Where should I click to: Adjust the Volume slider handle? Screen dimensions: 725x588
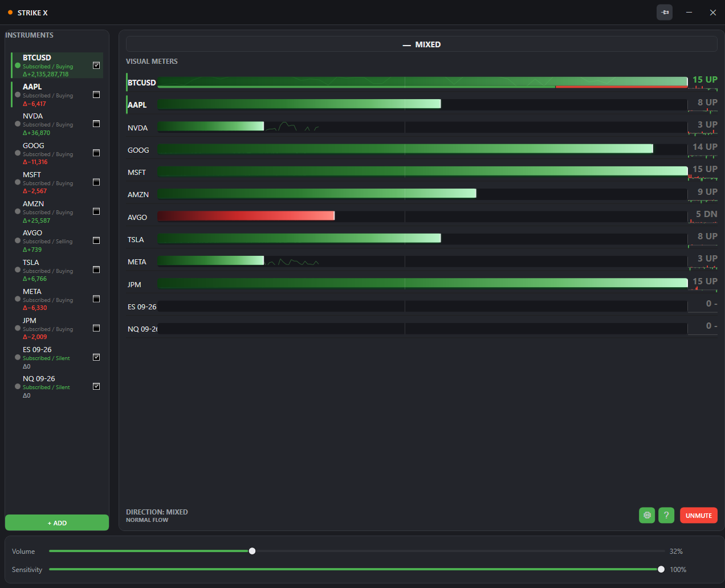pos(252,551)
